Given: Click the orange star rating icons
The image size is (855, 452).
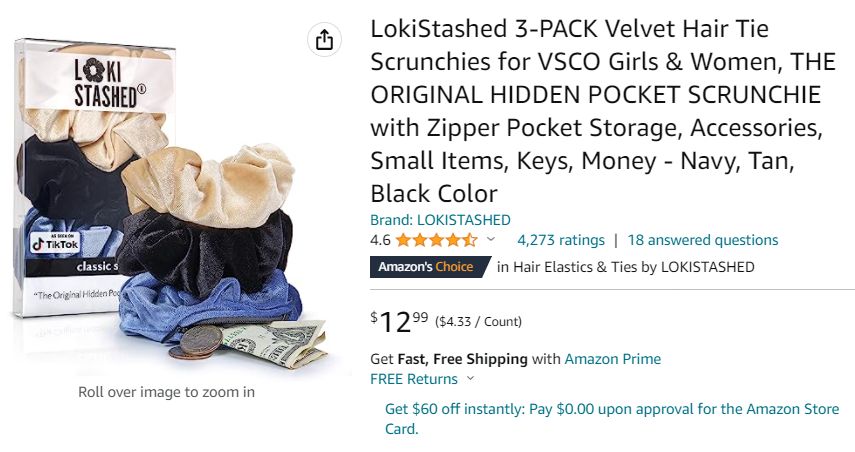Looking at the screenshot, I should pyautogui.click(x=436, y=240).
